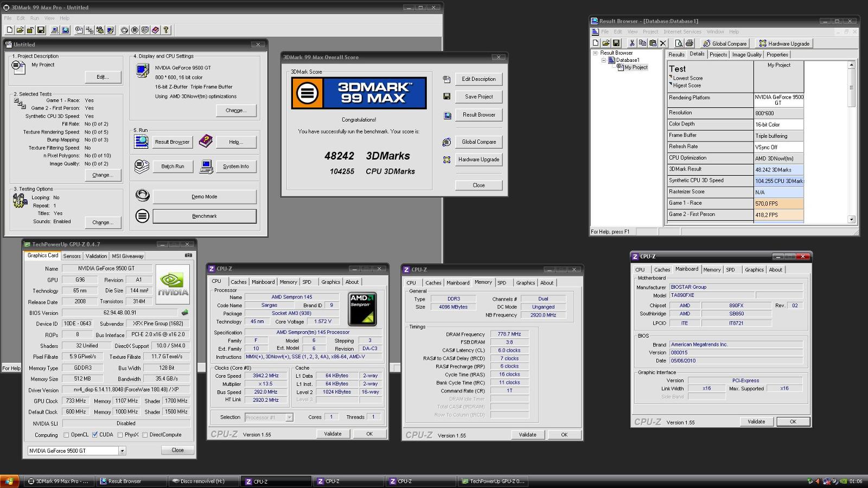
Task: Open the SPD tab in the Mainboard CPU-Z window
Action: tap(731, 270)
